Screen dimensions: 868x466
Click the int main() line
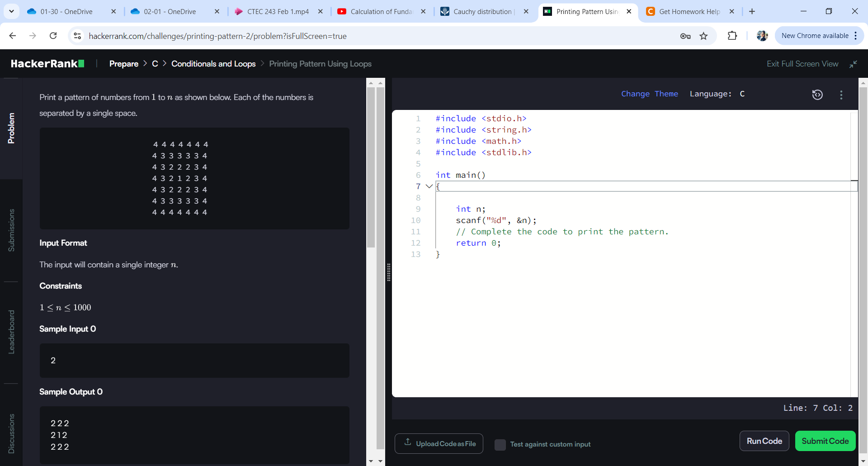coord(460,175)
